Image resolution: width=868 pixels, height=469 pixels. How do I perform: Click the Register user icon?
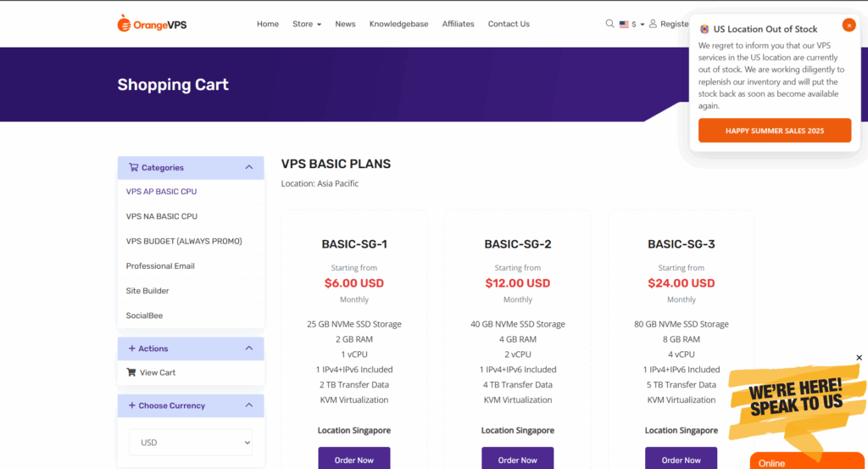pyautogui.click(x=653, y=24)
